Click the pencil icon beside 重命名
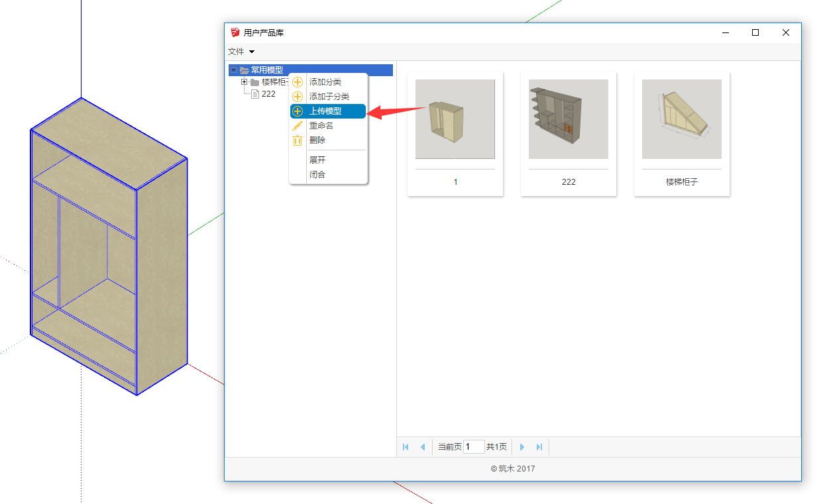 coord(298,126)
